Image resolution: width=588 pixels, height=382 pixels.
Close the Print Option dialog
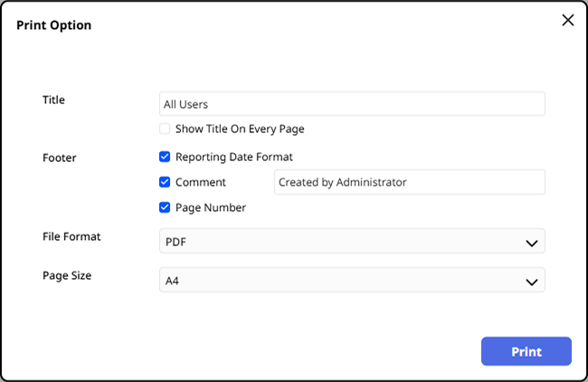[x=567, y=21]
